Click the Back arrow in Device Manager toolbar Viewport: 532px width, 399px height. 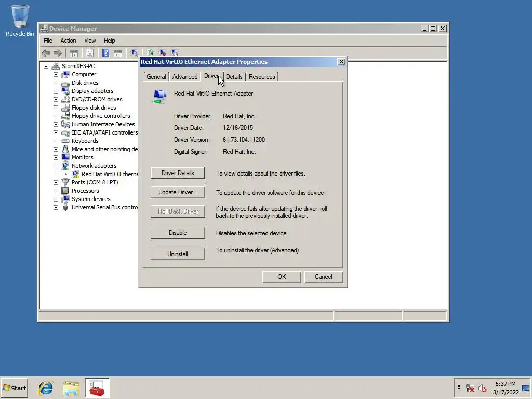pos(46,53)
